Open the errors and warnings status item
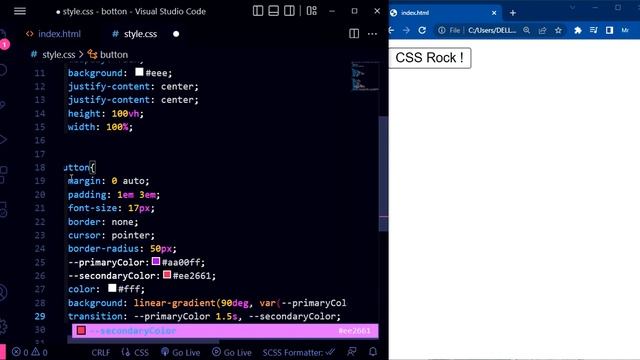Viewport: 640px width, 360px height. pyautogui.click(x=29, y=352)
